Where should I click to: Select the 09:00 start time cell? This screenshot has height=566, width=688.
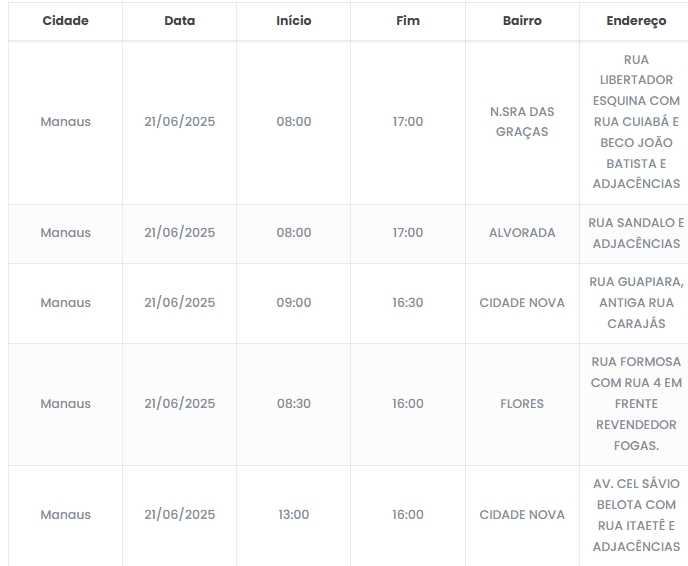[294, 303]
